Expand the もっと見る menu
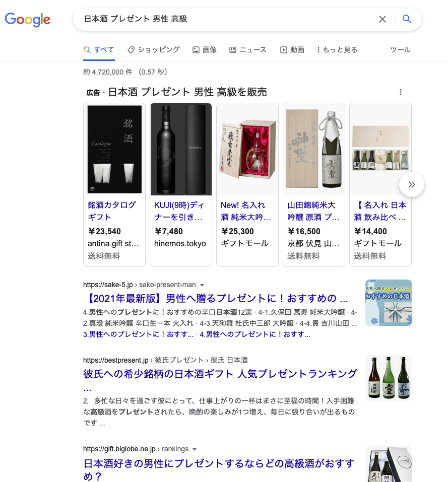 point(337,50)
